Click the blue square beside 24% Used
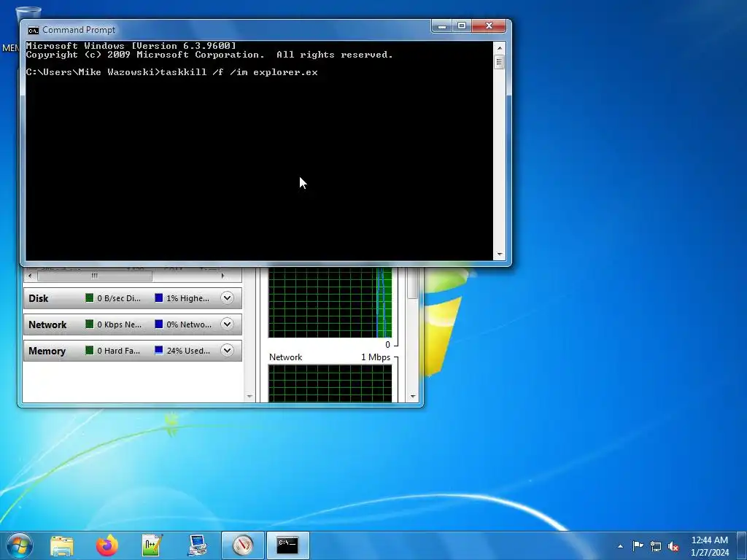 click(158, 351)
